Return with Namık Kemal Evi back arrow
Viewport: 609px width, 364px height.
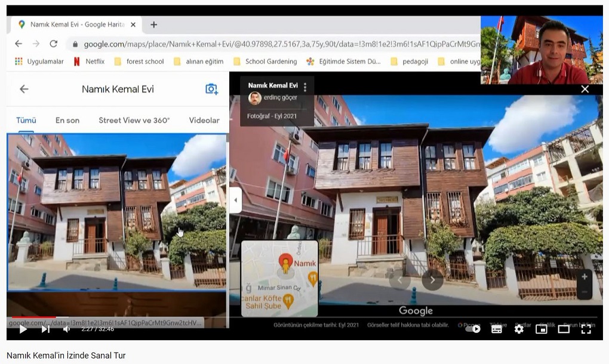tap(24, 89)
